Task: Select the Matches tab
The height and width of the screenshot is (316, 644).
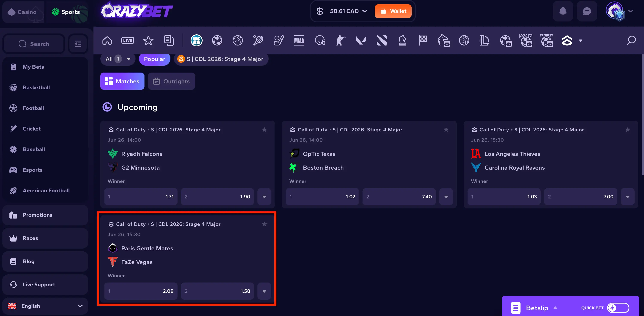Action: [x=122, y=81]
